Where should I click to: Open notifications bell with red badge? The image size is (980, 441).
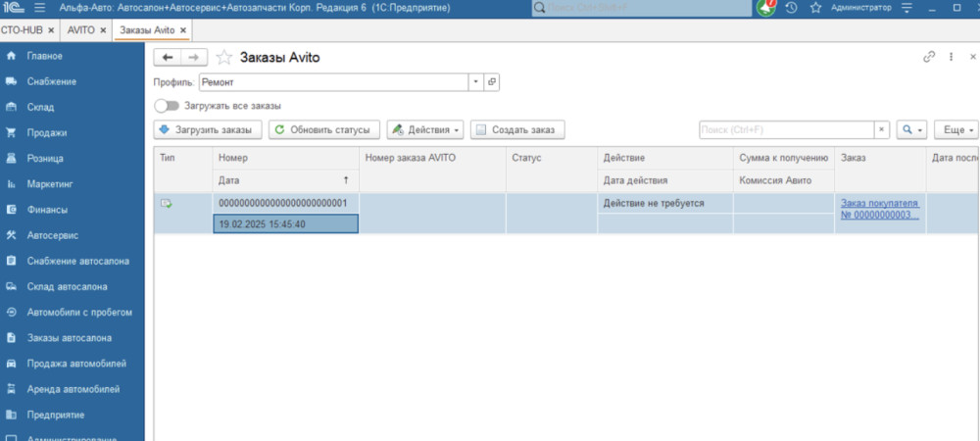tap(765, 8)
